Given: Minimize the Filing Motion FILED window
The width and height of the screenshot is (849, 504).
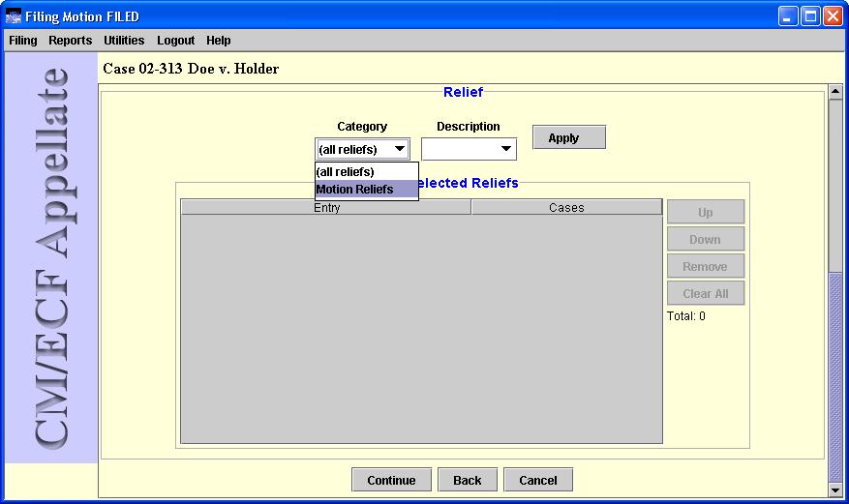Looking at the screenshot, I should (x=788, y=16).
